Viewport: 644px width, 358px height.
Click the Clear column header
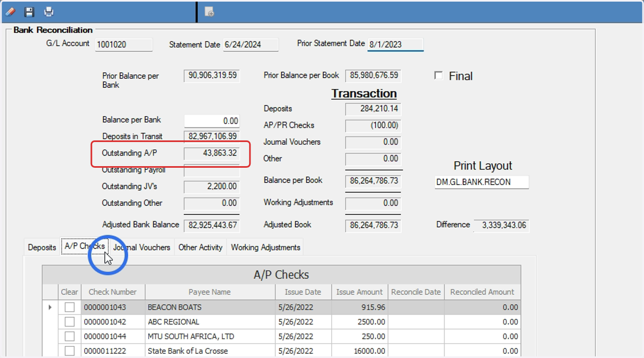point(70,292)
